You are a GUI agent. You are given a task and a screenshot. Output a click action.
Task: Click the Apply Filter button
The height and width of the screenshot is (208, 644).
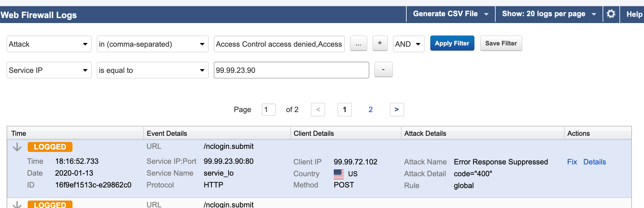point(452,43)
